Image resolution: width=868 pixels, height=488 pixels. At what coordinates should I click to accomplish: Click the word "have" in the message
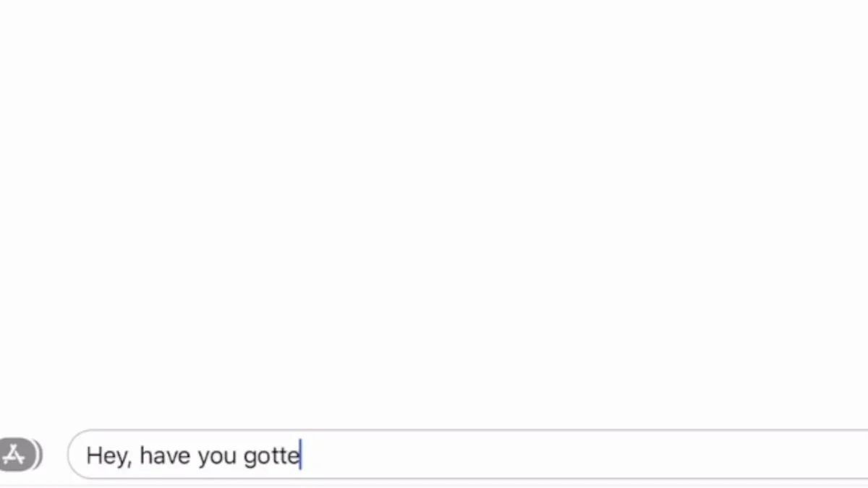pyautogui.click(x=165, y=455)
